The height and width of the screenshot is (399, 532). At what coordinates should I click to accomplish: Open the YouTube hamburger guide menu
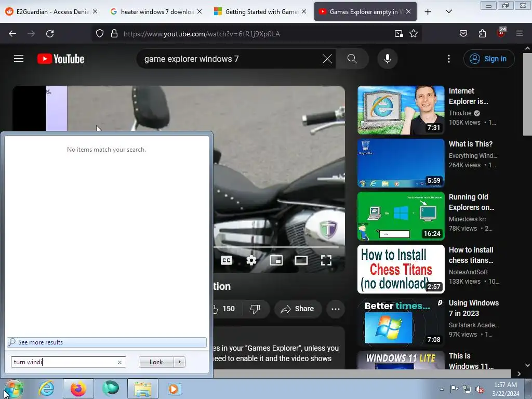point(19,59)
